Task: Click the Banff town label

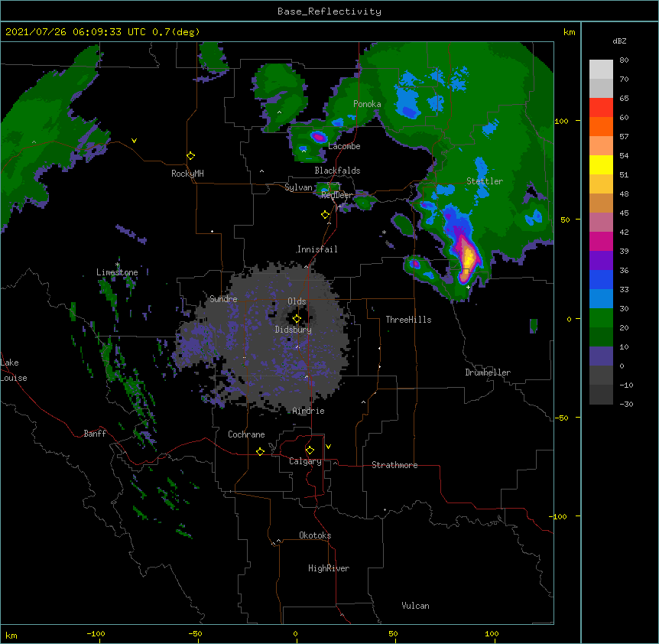Action: click(95, 434)
